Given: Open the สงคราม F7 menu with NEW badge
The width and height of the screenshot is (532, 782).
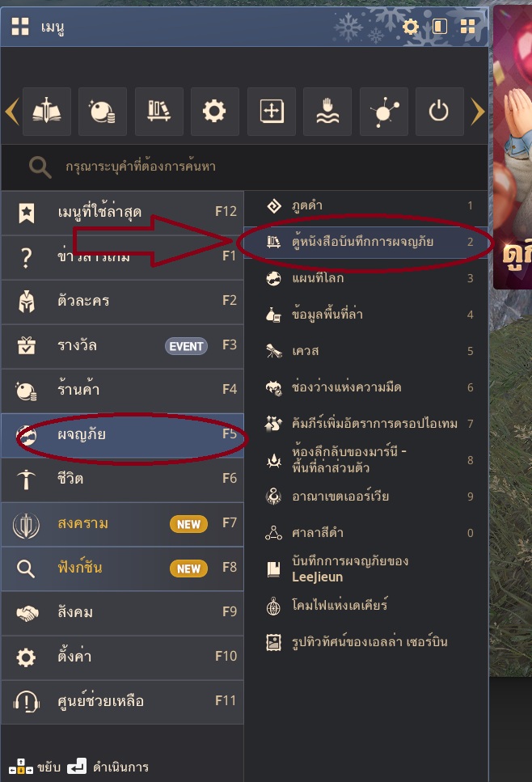Looking at the screenshot, I should click(122, 524).
